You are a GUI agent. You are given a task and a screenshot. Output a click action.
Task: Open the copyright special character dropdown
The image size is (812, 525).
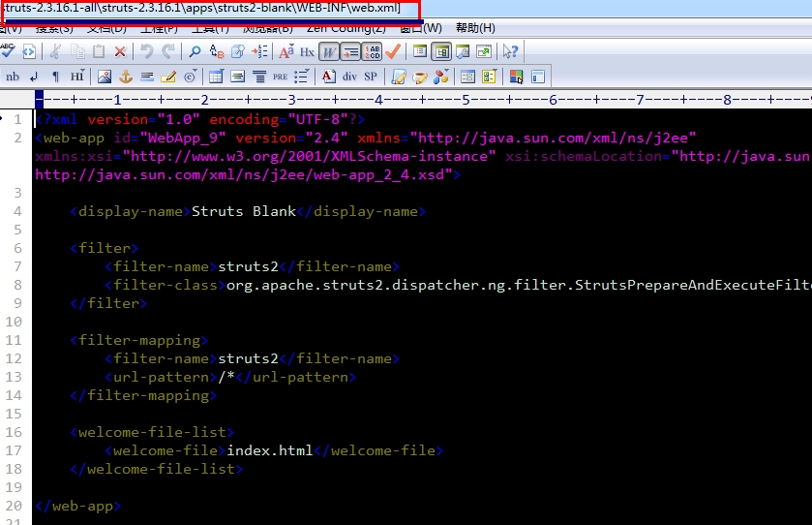point(191,77)
